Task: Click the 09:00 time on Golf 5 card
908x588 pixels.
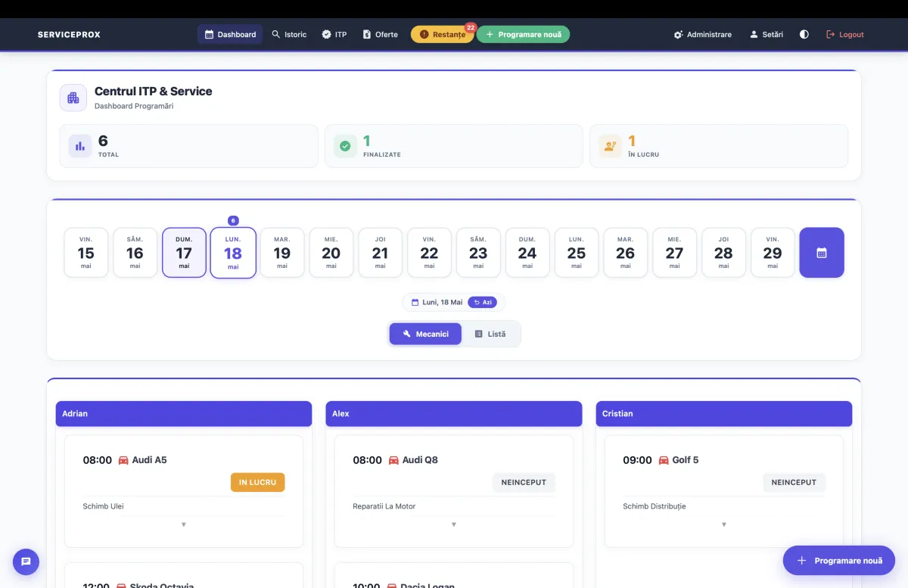Action: tap(637, 460)
